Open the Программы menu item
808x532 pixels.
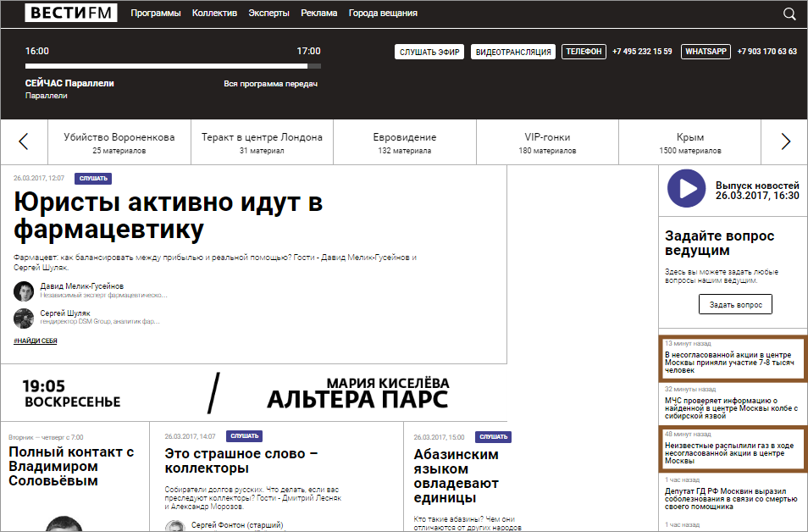point(156,14)
